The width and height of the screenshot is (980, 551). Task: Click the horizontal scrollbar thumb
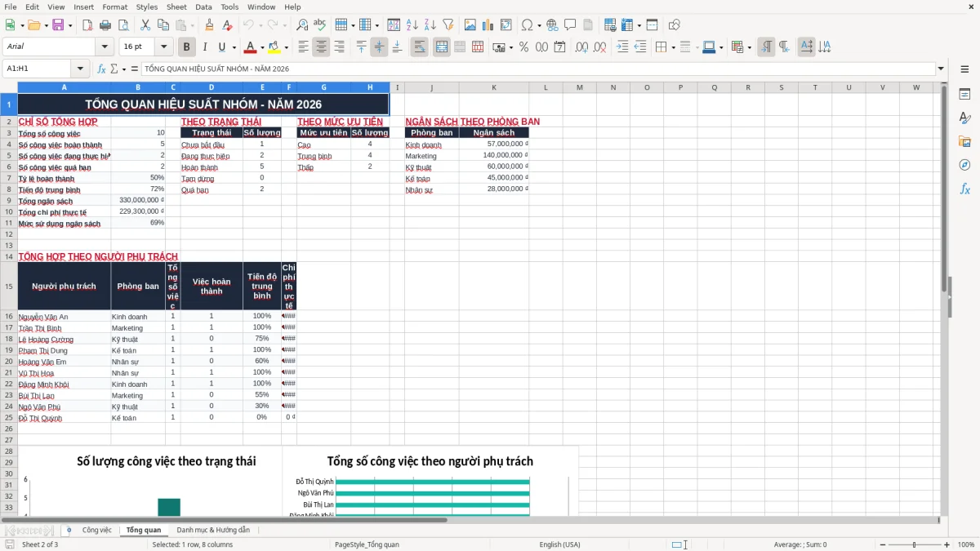(x=225, y=520)
